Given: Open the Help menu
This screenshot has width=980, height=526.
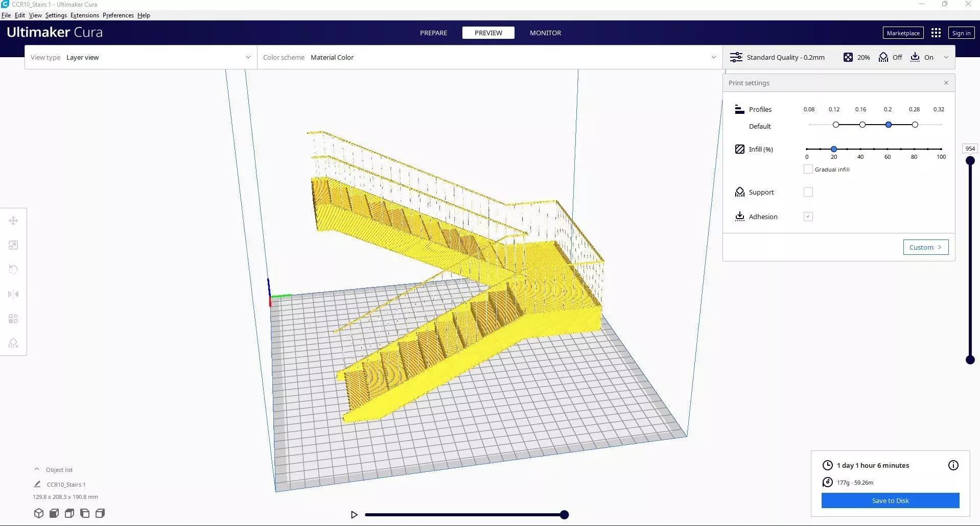Looking at the screenshot, I should coord(144,15).
